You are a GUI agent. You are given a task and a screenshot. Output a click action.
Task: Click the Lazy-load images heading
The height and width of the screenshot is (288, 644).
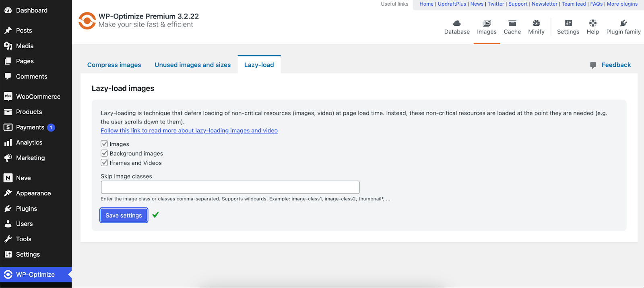click(x=123, y=88)
